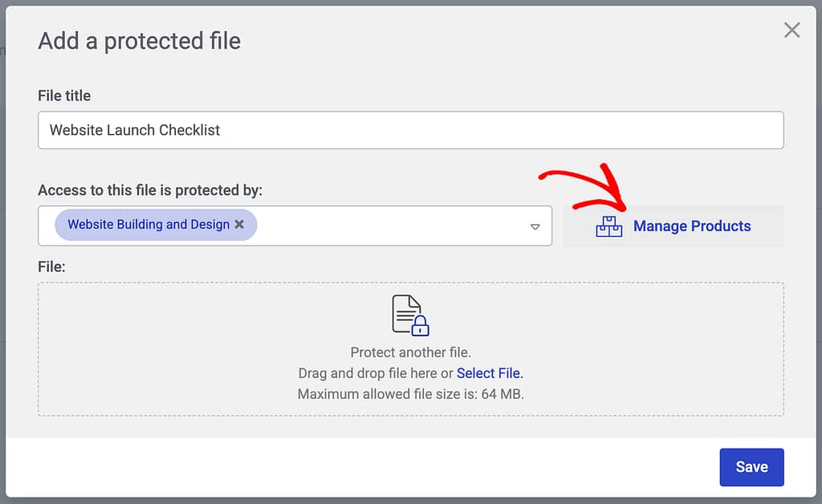Remove the Website Building and Design tag
This screenshot has height=504, width=822.
239,224
